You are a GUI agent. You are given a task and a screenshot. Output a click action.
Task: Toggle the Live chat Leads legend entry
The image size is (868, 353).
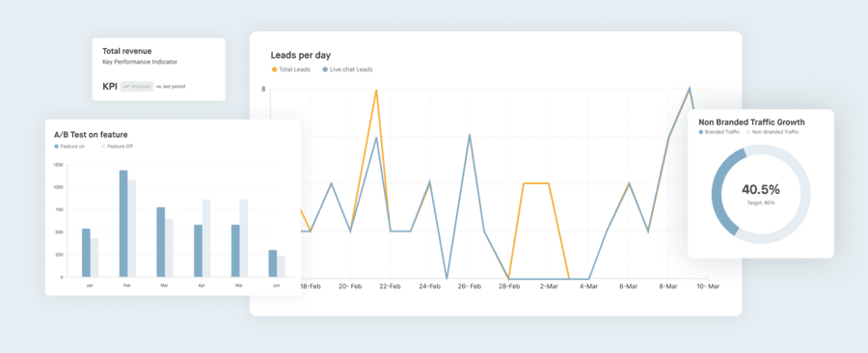tap(347, 69)
